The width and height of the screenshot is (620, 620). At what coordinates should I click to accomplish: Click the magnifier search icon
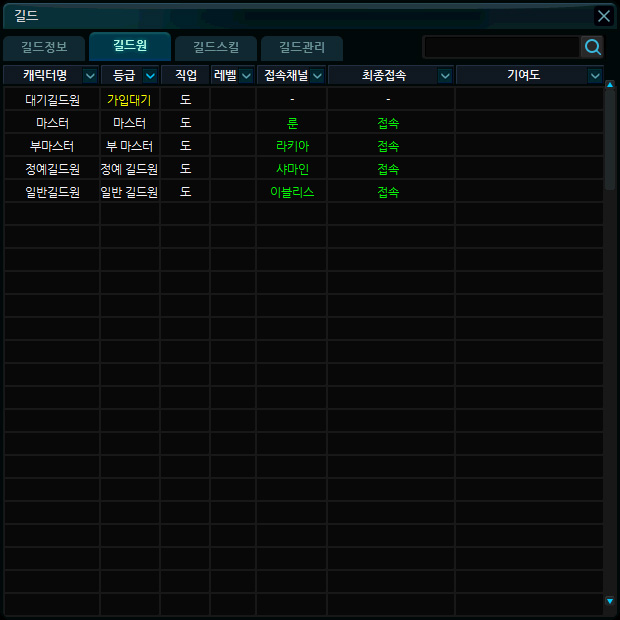[592, 47]
